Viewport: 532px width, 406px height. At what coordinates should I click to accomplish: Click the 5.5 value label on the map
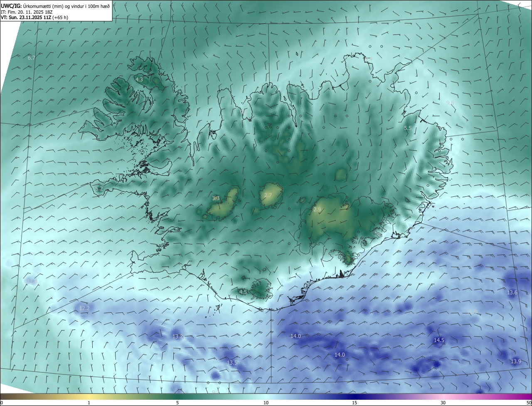click(x=408, y=128)
